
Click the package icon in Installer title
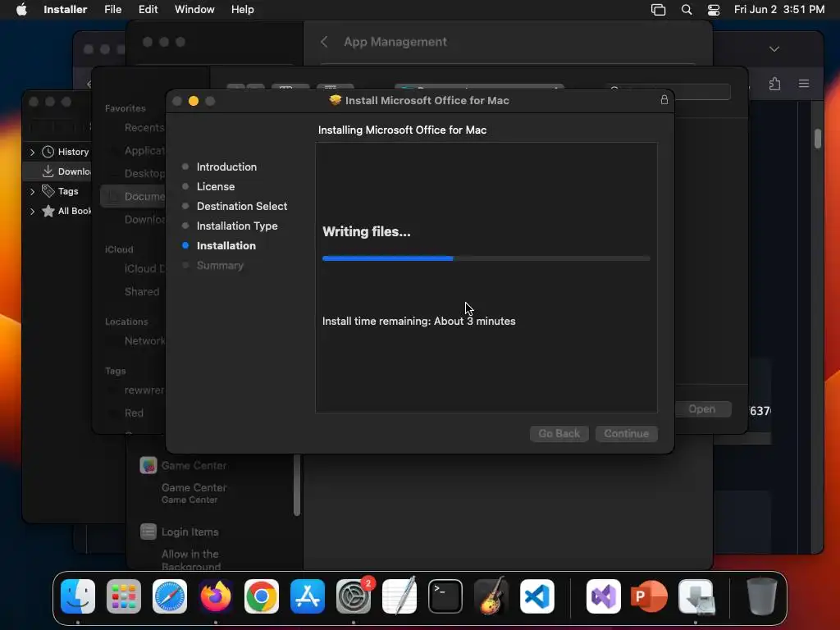tap(336, 100)
